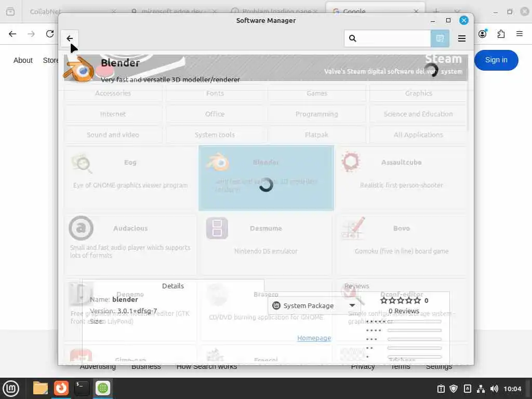The image size is (532, 399).
Task: Open the About link on Google page
Action: (x=23, y=60)
